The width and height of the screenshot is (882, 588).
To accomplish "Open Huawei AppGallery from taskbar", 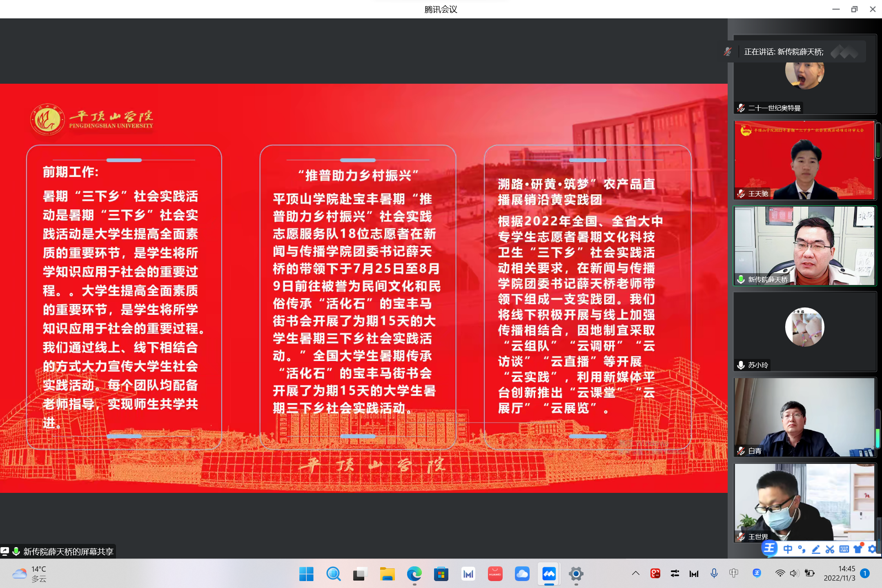I will coord(495,574).
